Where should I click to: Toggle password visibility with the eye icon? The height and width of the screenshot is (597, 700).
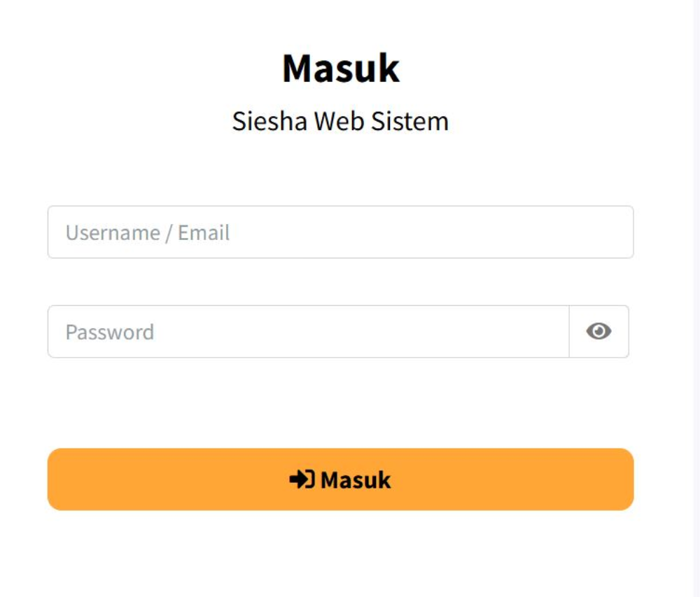(x=598, y=332)
